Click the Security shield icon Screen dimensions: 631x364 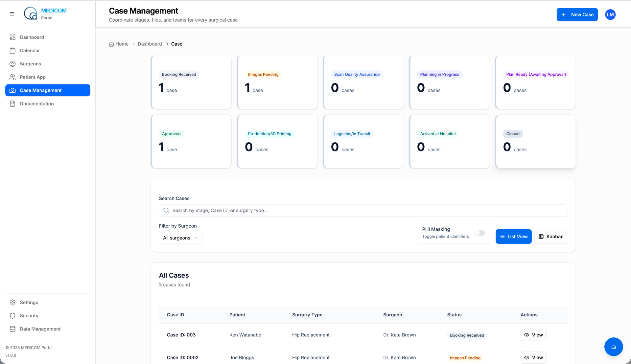(x=12, y=316)
